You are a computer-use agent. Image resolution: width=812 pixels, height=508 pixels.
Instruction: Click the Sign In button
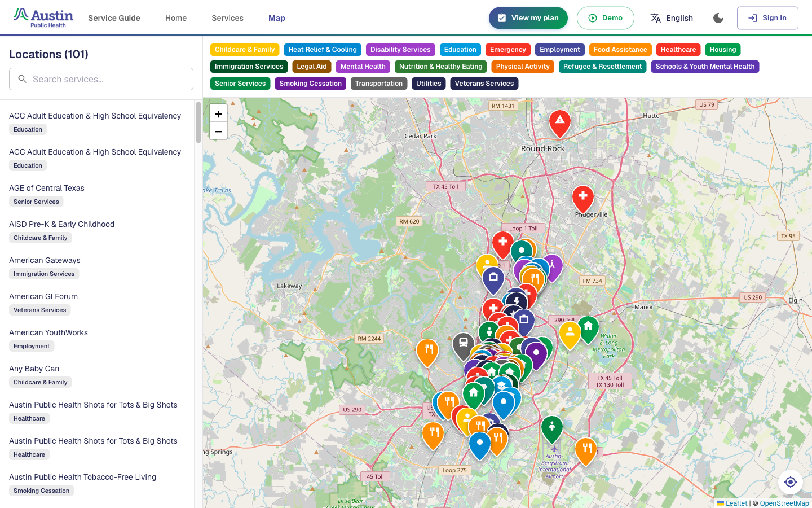pos(767,18)
